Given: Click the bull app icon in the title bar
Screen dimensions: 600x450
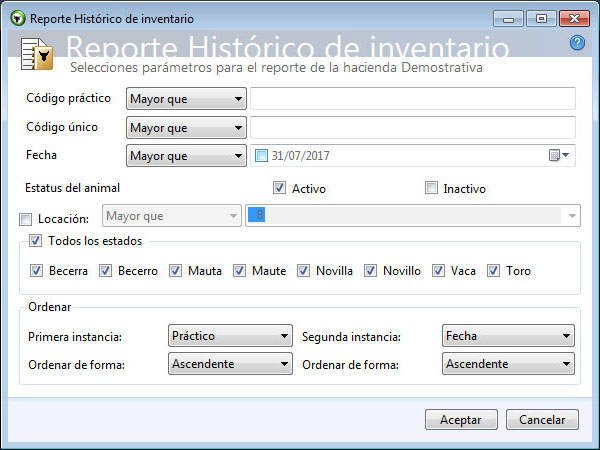Looking at the screenshot, I should [x=18, y=18].
